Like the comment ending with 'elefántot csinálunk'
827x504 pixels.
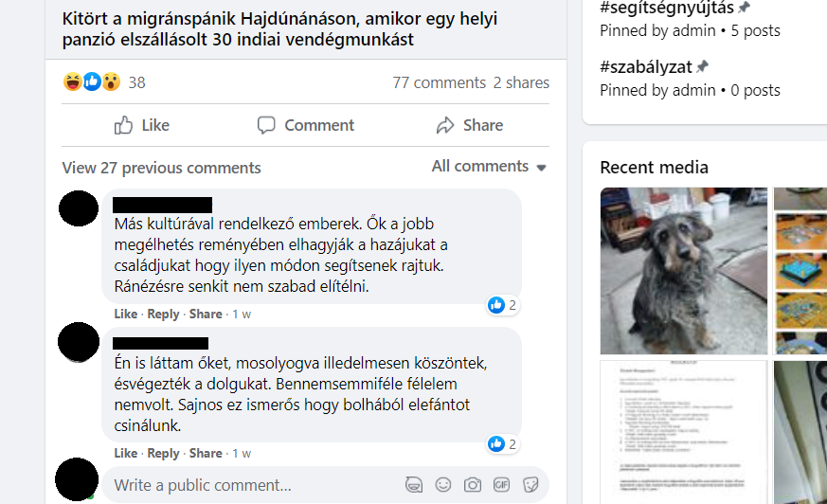pos(126,454)
